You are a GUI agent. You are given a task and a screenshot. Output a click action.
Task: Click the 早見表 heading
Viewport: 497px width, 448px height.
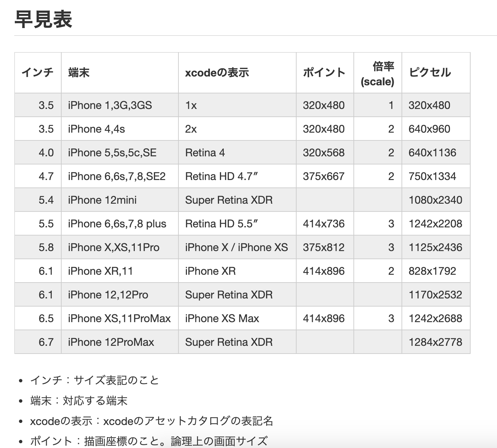coord(43,19)
